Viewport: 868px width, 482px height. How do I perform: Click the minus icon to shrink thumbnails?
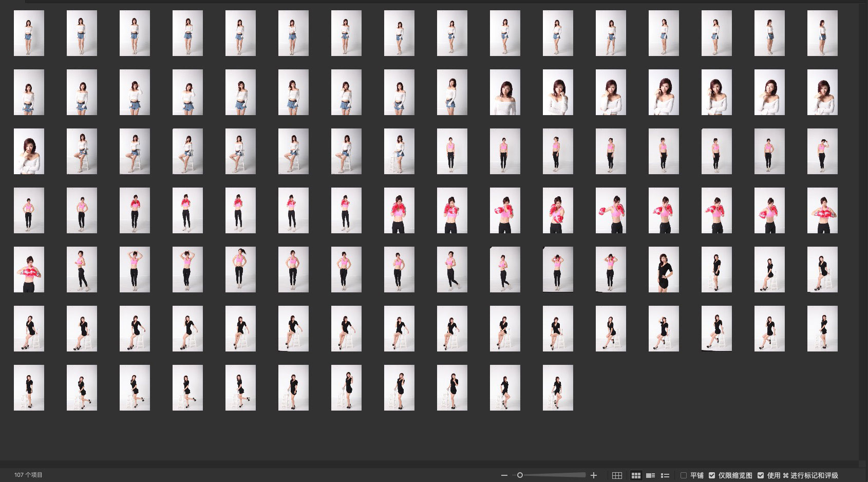coord(504,475)
